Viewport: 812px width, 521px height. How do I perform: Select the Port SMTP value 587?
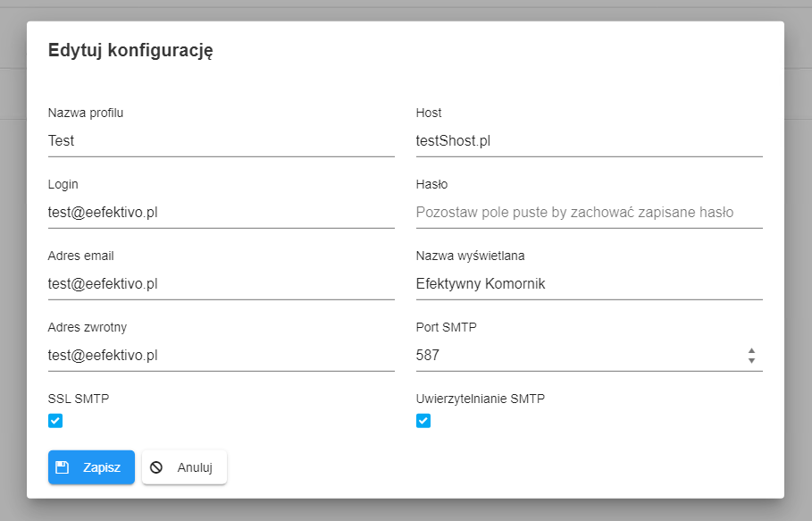tap(428, 356)
